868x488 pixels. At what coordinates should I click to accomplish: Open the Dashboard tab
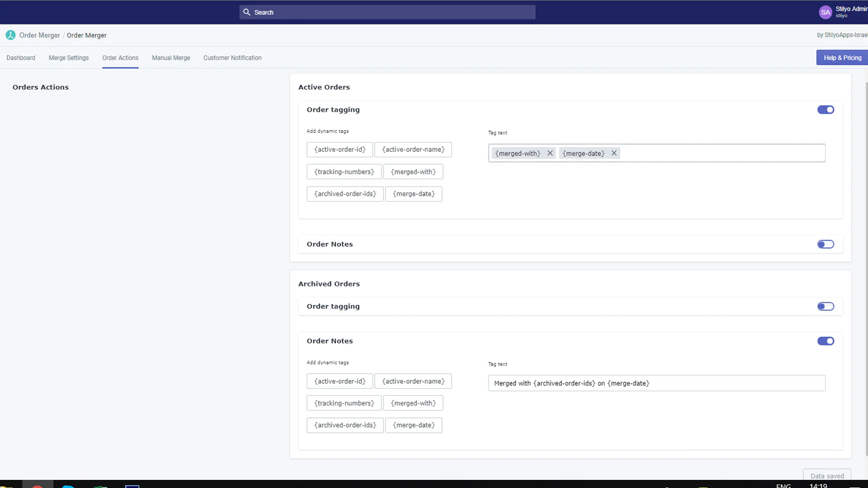tap(21, 58)
